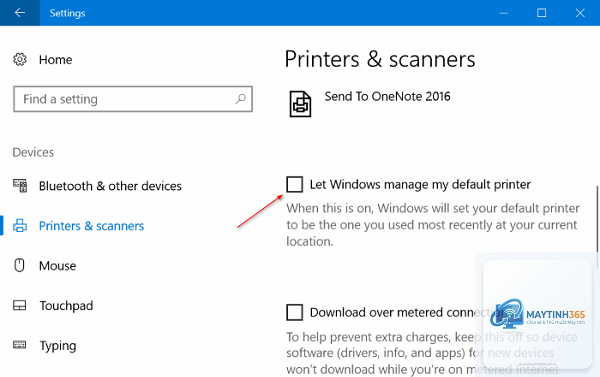Go back with the Settings back arrow
This screenshot has height=377, width=600.
[20, 13]
